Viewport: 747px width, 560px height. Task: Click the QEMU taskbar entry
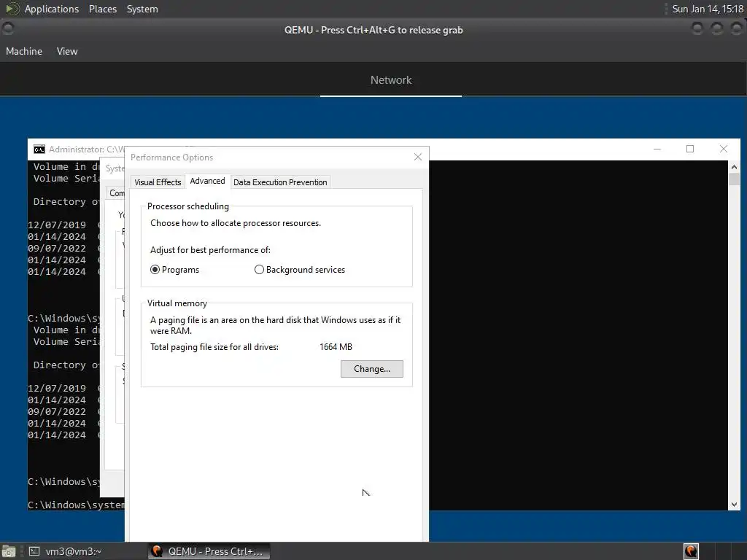pos(208,551)
